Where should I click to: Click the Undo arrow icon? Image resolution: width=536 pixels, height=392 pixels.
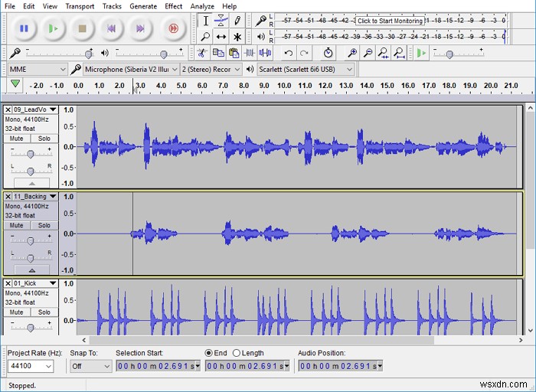[288, 53]
